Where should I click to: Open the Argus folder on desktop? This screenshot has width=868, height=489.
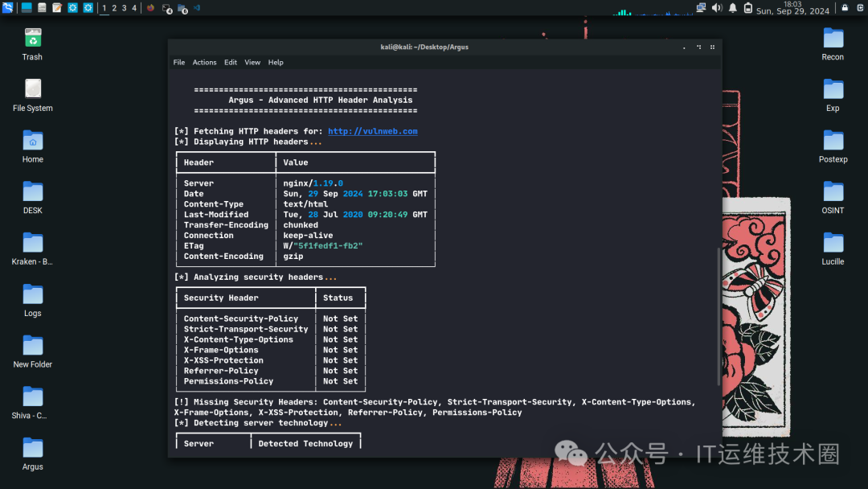point(33,454)
